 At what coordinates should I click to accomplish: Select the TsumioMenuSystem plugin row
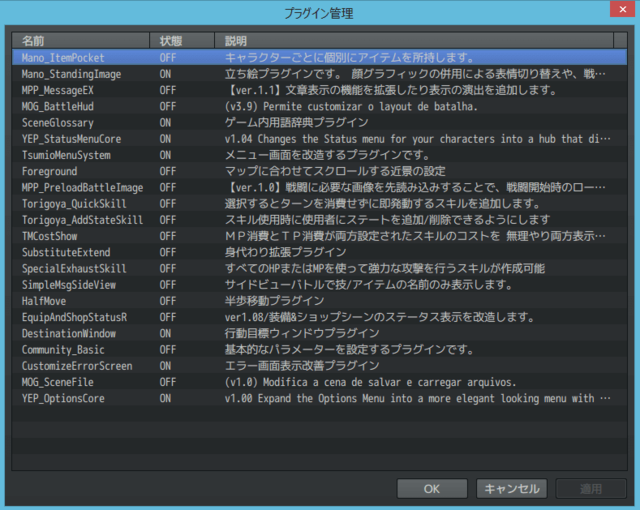(x=320, y=155)
